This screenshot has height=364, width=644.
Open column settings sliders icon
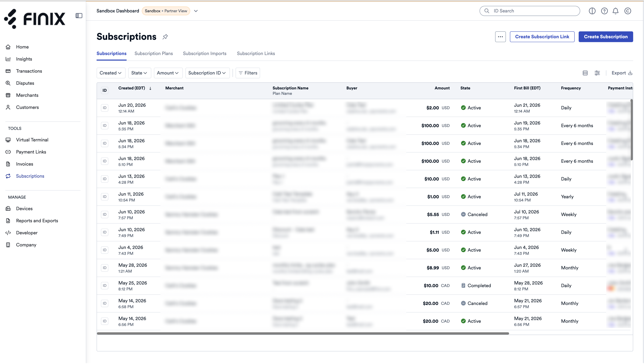(x=597, y=73)
